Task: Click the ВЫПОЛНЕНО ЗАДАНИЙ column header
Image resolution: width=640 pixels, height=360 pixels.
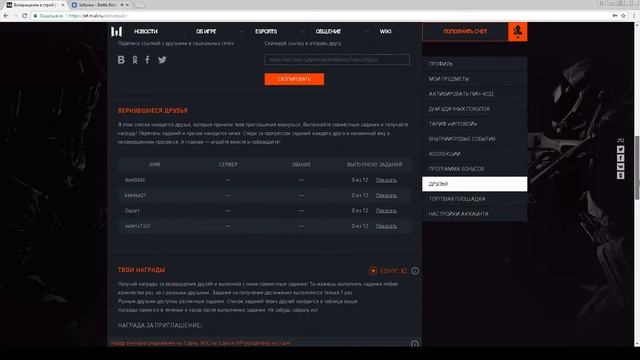Action: click(x=374, y=164)
